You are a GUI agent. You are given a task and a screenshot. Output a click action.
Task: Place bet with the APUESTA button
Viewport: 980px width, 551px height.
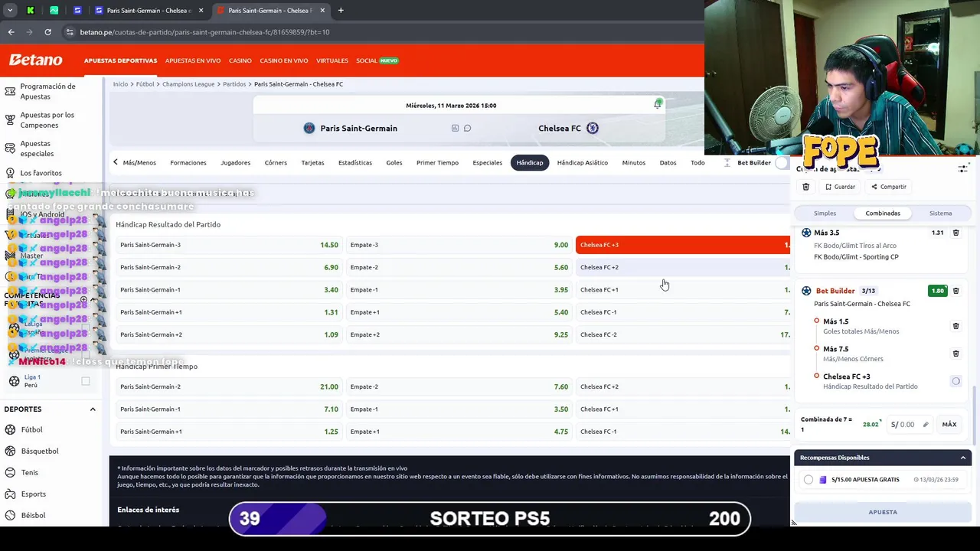pos(883,512)
